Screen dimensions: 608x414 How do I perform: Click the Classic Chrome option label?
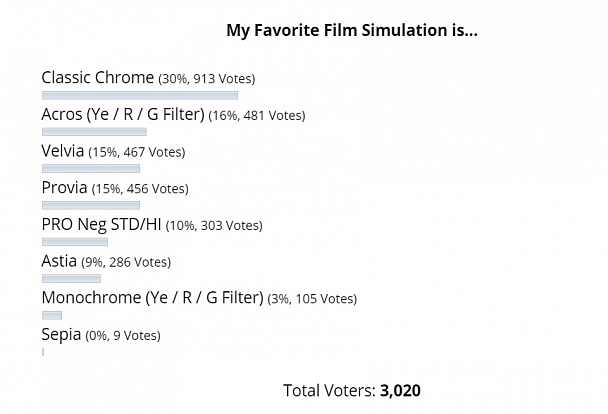point(98,78)
